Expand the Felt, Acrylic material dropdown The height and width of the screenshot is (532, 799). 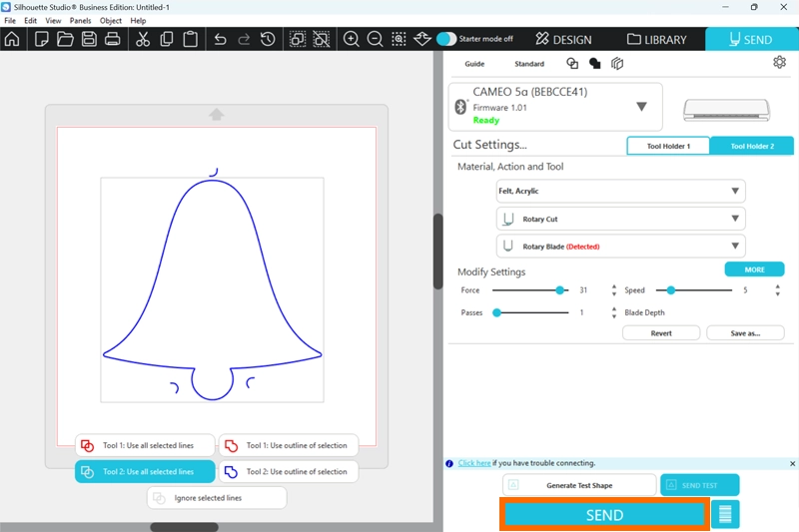point(620,191)
